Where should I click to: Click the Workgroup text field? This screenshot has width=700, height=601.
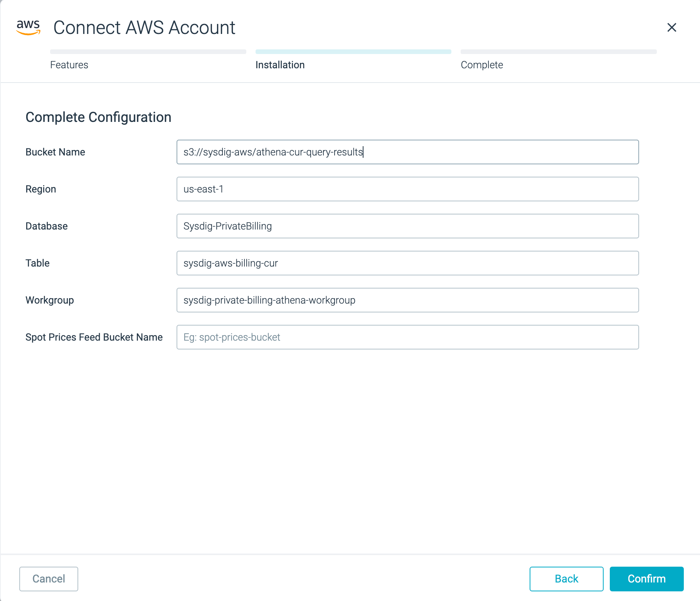(408, 300)
